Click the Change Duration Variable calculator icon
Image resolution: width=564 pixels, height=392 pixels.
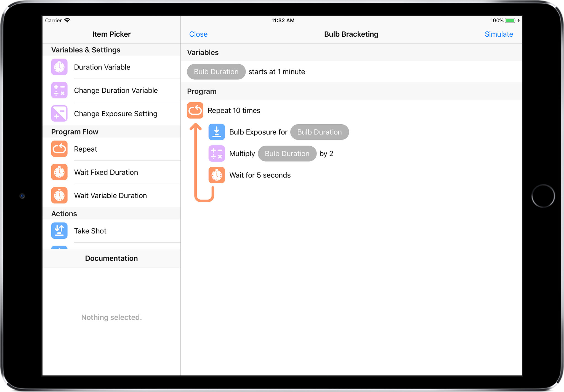pyautogui.click(x=59, y=90)
